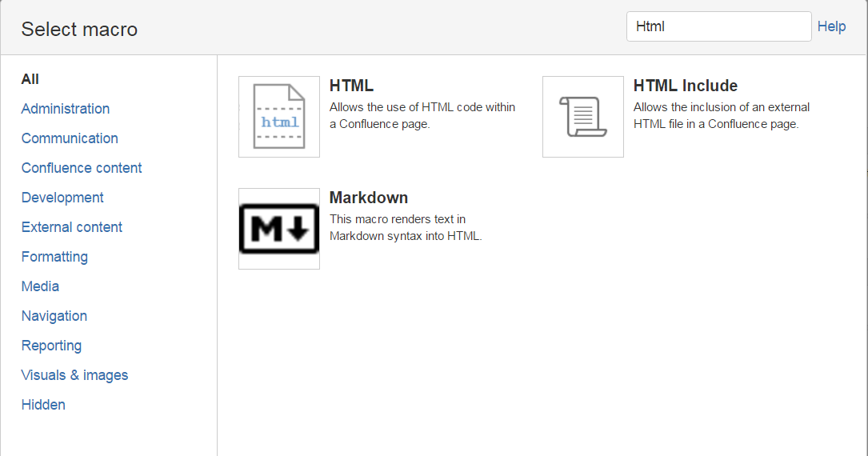Filter macros by Reporting category

coord(51,346)
